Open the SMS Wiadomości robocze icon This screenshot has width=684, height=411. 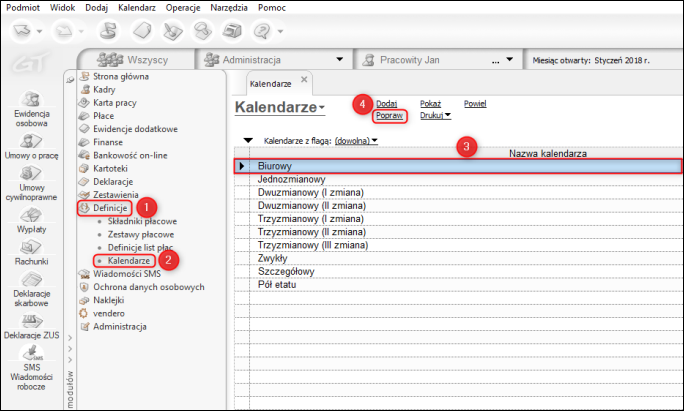point(31,353)
